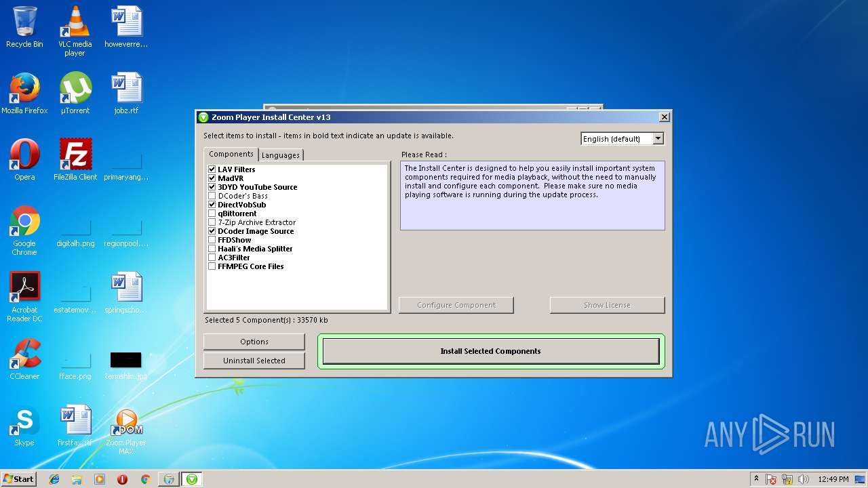868x488 pixels.
Task: Switch to the Components tab
Action: (x=231, y=154)
